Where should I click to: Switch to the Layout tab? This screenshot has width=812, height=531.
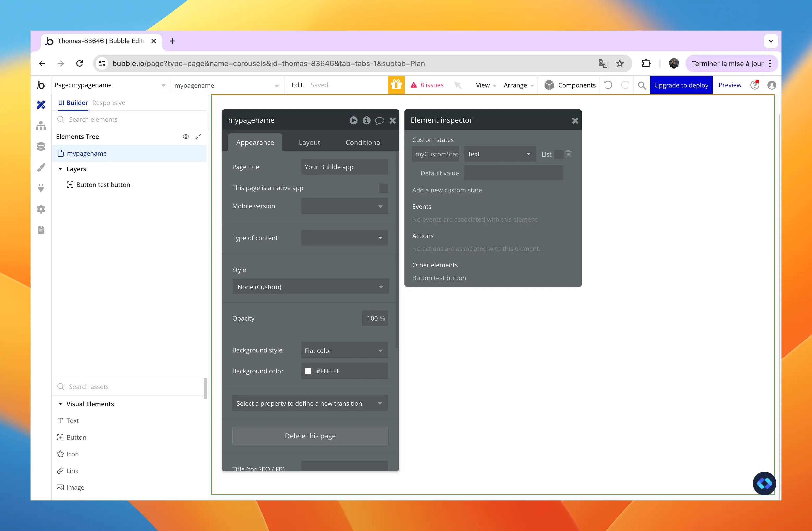pos(309,142)
